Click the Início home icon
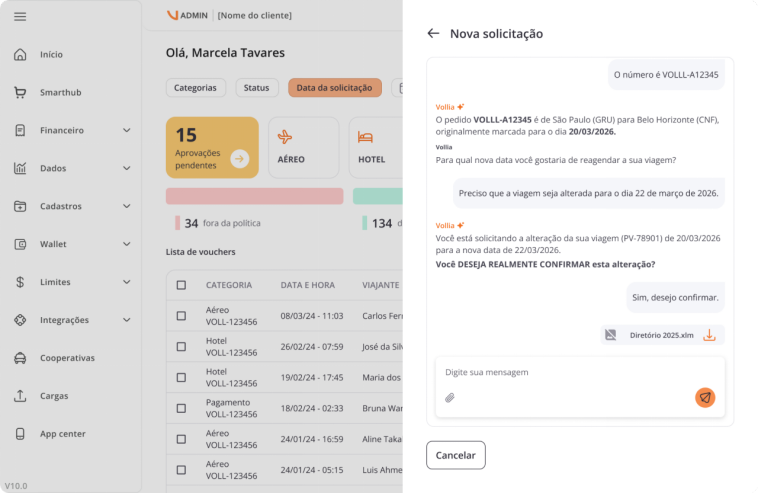759x494 pixels. point(20,54)
